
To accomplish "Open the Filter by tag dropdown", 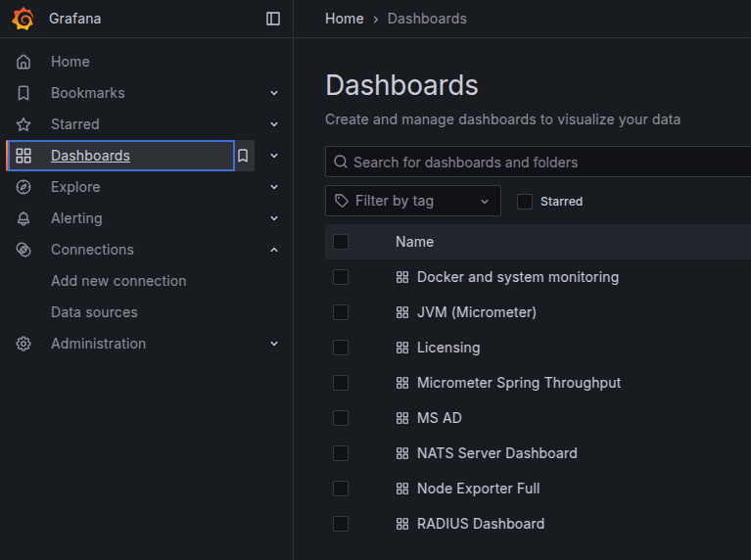I will [x=412, y=201].
